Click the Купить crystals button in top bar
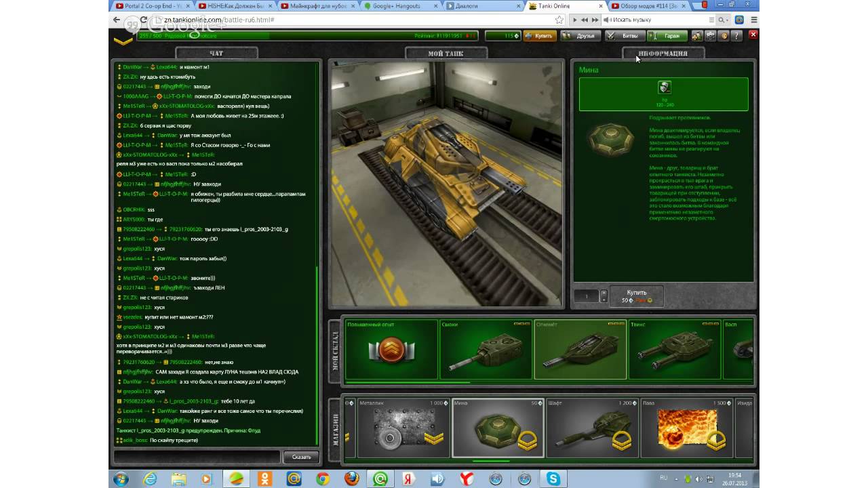 point(540,35)
